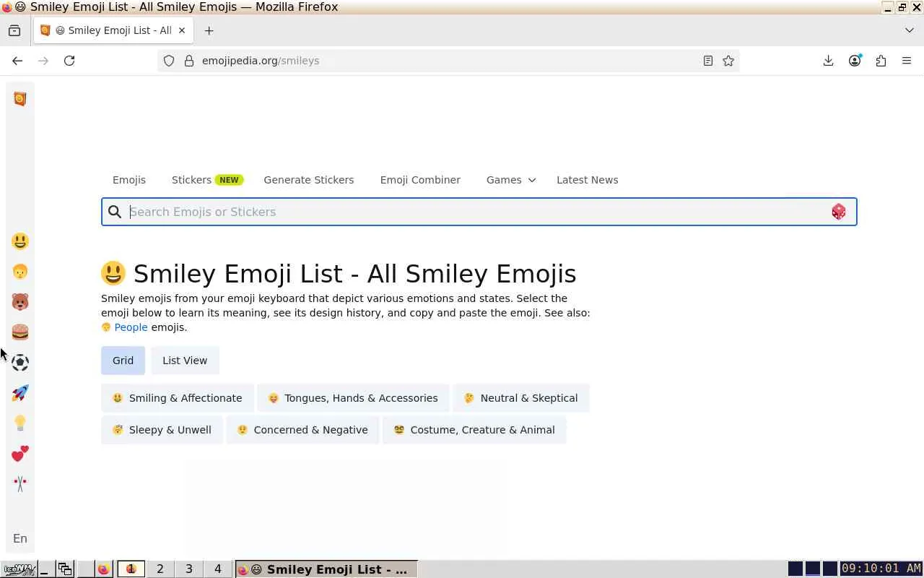Open the Emojis nav item

click(129, 180)
